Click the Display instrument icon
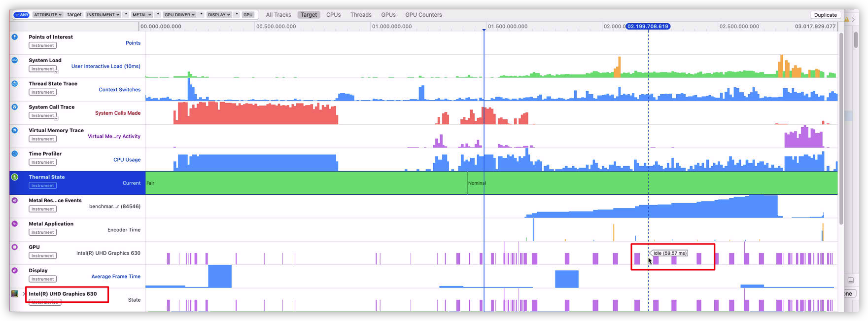868x321 pixels. point(15,270)
